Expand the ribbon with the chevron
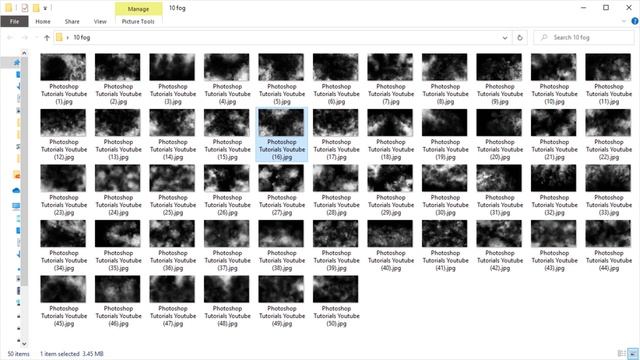Screen dimensions: 640x360 (624, 21)
